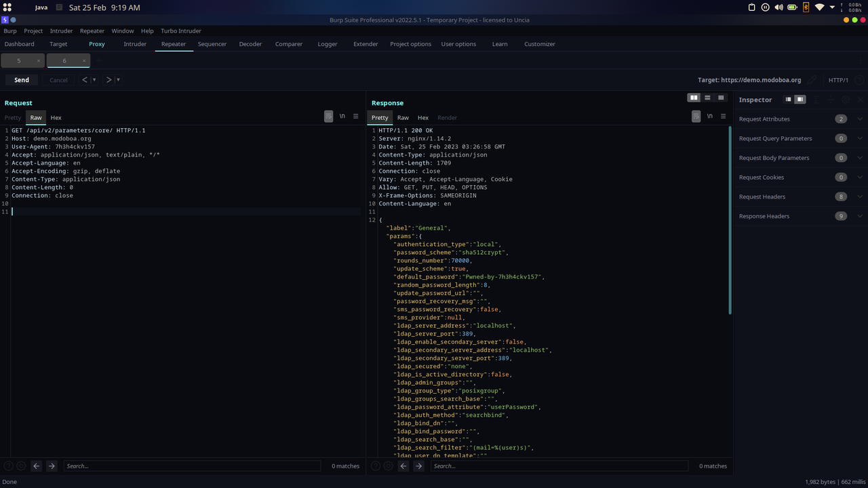Jump to previous Response search match
Image resolution: width=868 pixels, height=488 pixels.
(403, 466)
